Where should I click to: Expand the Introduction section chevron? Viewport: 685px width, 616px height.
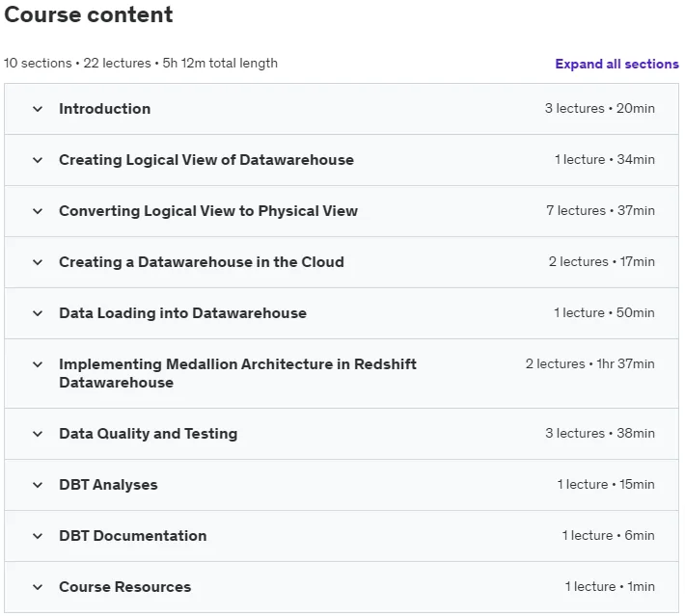38,109
